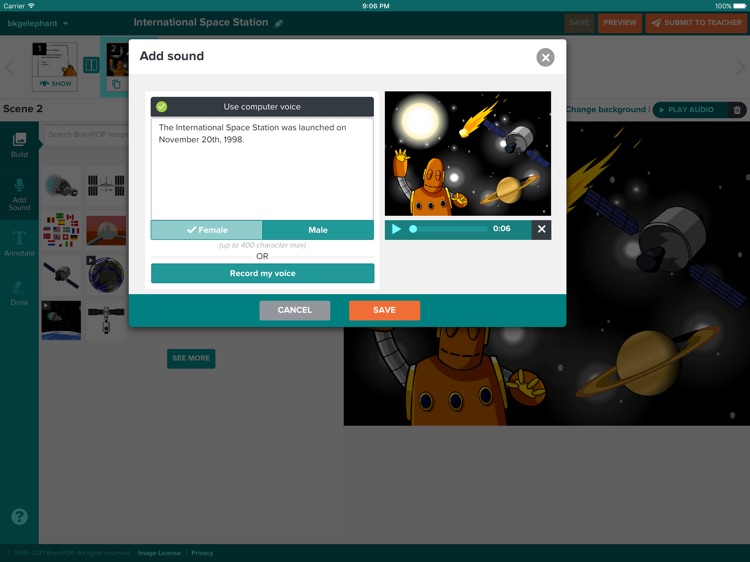Select scene 1 thumbnail

(x=55, y=59)
